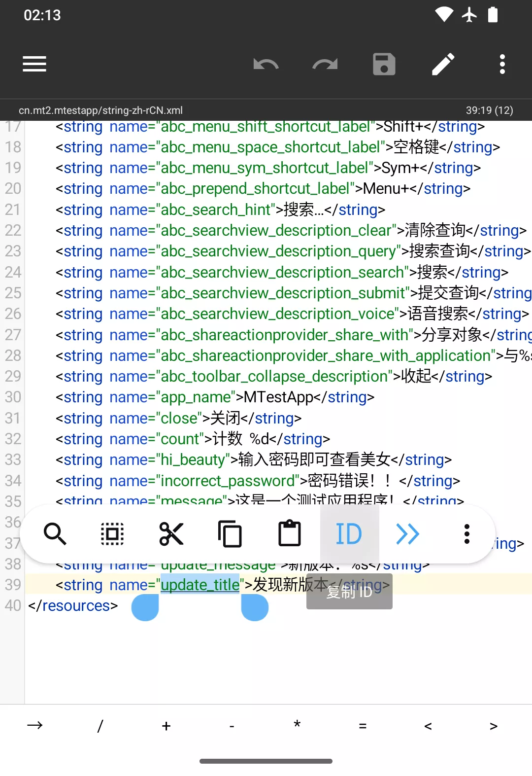Insert less-than symbol from symbol bar
532x776 pixels.
click(428, 726)
